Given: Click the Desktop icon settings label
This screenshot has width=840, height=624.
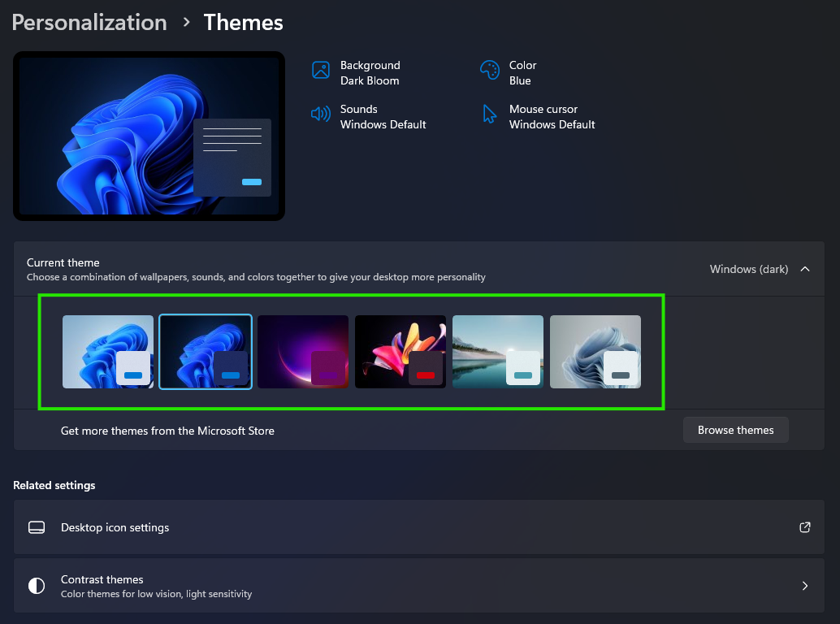Looking at the screenshot, I should tap(115, 527).
